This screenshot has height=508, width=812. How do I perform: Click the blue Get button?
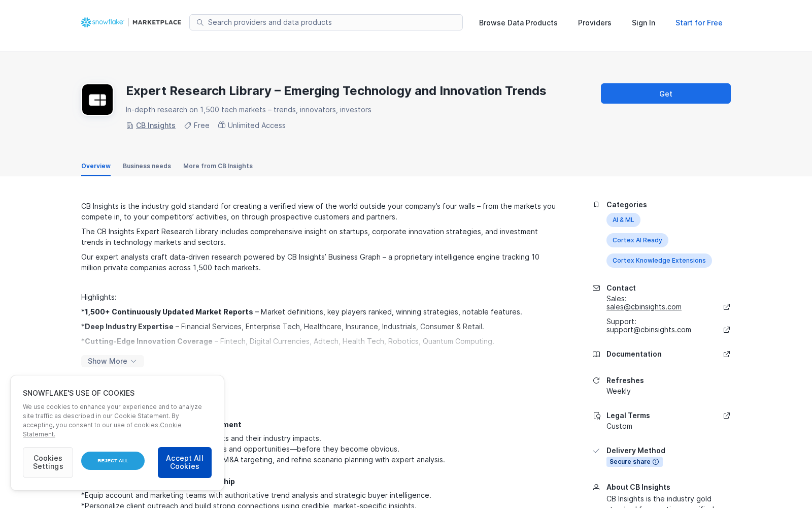point(666,93)
